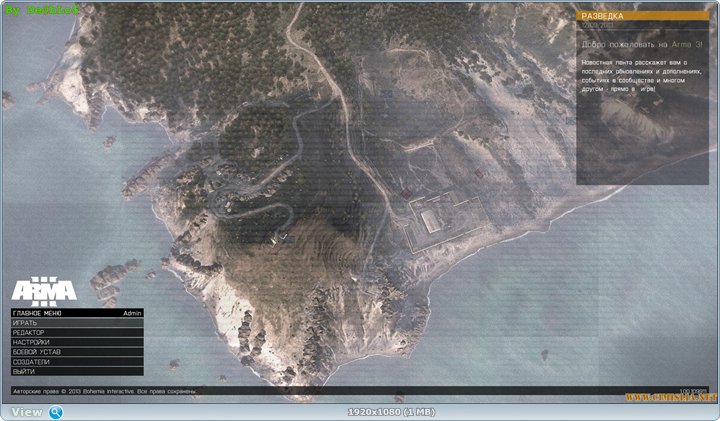Click the 'Добро пожаловать на Arma 3!' headline

[x=642, y=45]
